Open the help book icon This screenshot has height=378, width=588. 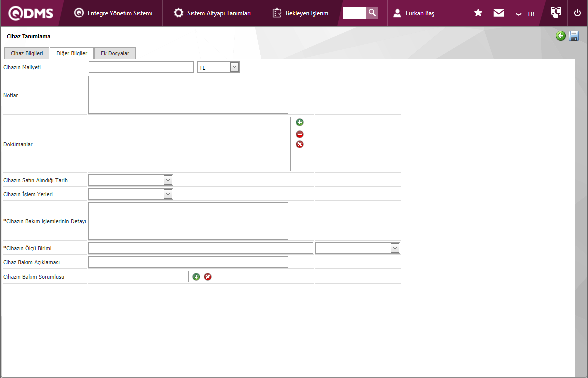click(x=556, y=13)
